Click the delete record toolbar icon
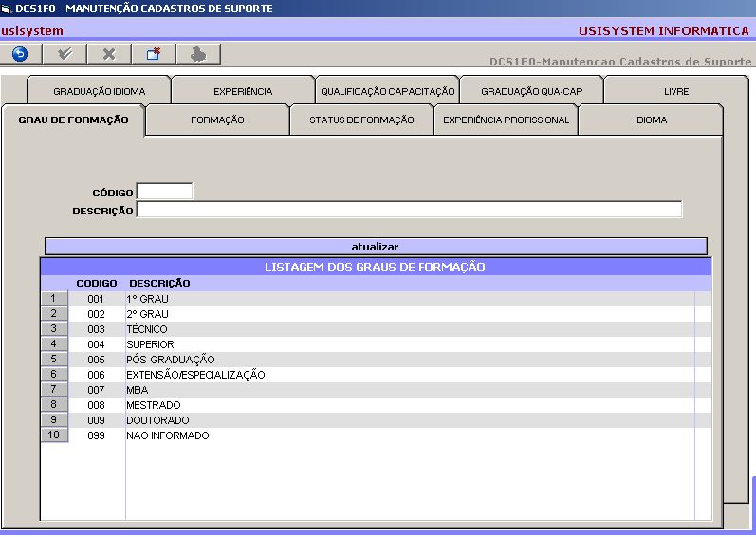This screenshot has width=756, height=537. [x=154, y=53]
